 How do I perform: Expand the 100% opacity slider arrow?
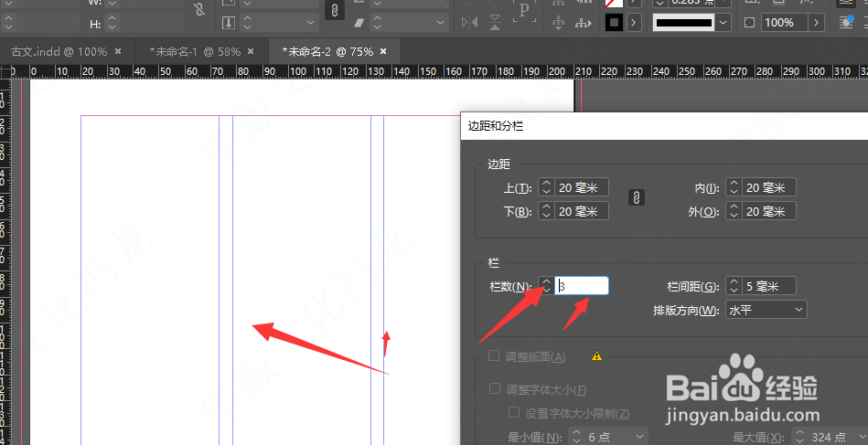[816, 23]
